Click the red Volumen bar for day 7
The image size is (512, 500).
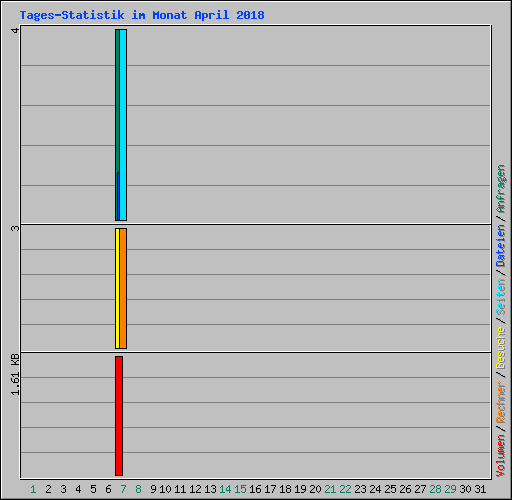pos(119,416)
